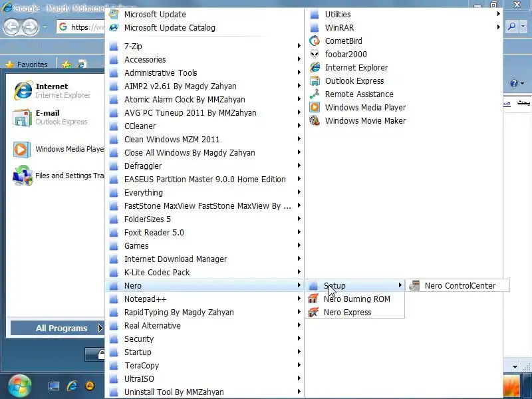532x399 pixels.
Task: Open Uninstall Tool By MMZahyan
Action: coord(205,392)
